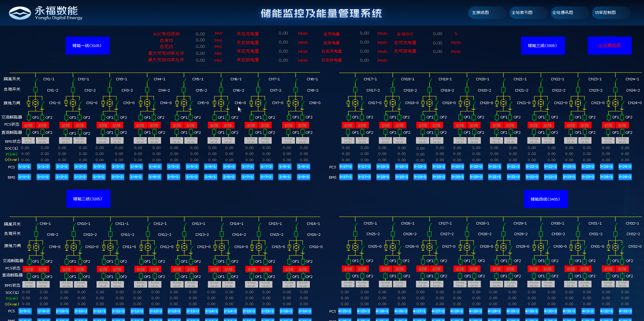
Task: Click the CN9-1 isolating switch symbol
Action: (37, 224)
